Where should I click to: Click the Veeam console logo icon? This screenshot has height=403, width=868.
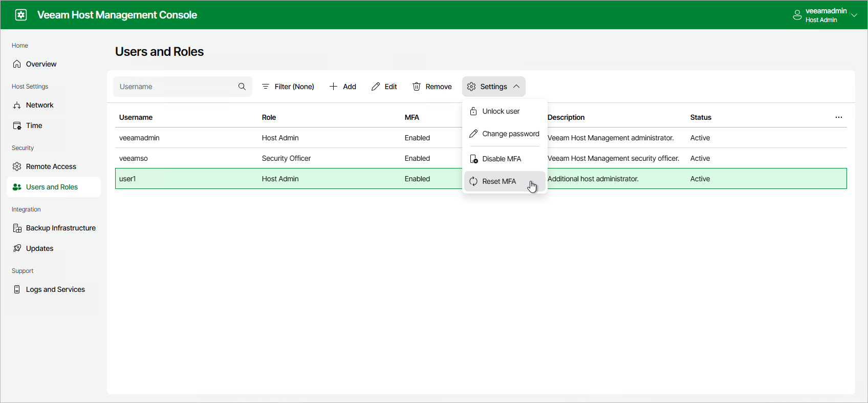tap(21, 15)
